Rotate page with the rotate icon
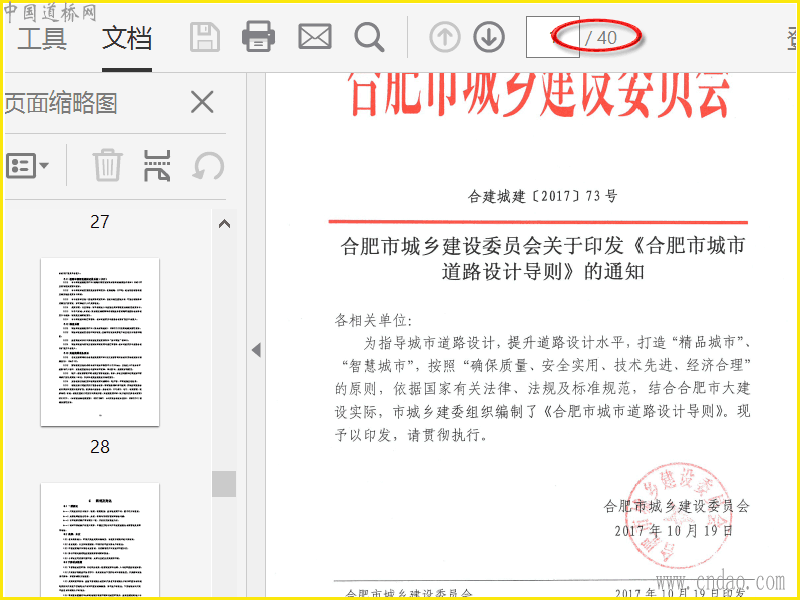The image size is (800, 600). coord(208,166)
